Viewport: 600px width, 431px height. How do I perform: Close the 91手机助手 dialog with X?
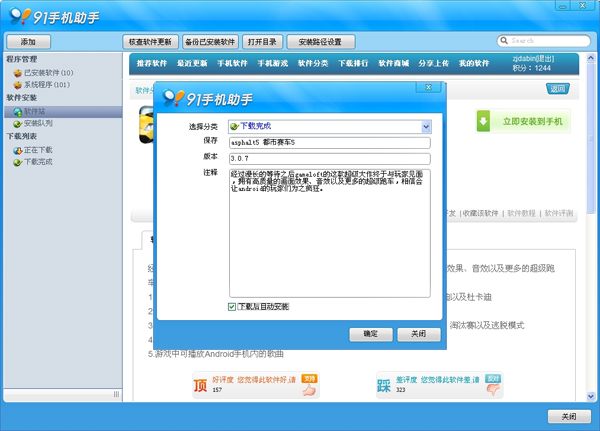tap(429, 87)
